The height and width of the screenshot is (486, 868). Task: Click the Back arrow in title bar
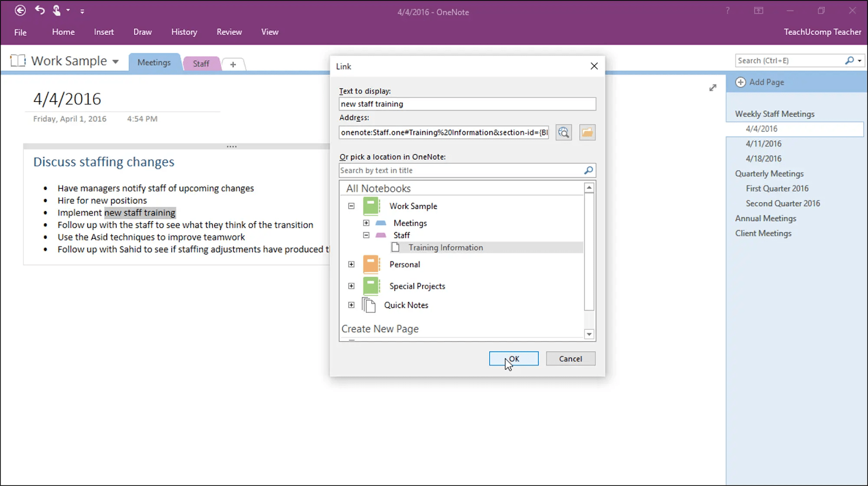[20, 10]
